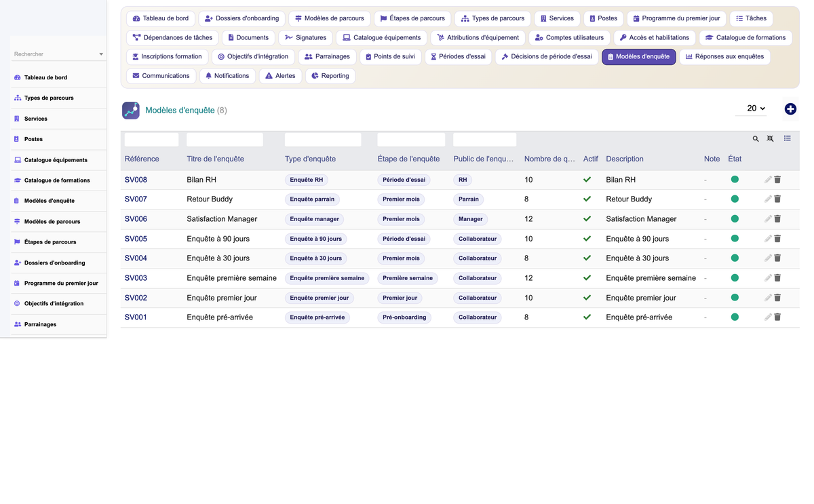Screen dimensions: 814x504
Task: Delete the SV008 Bilan RH row
Action: tap(777, 180)
